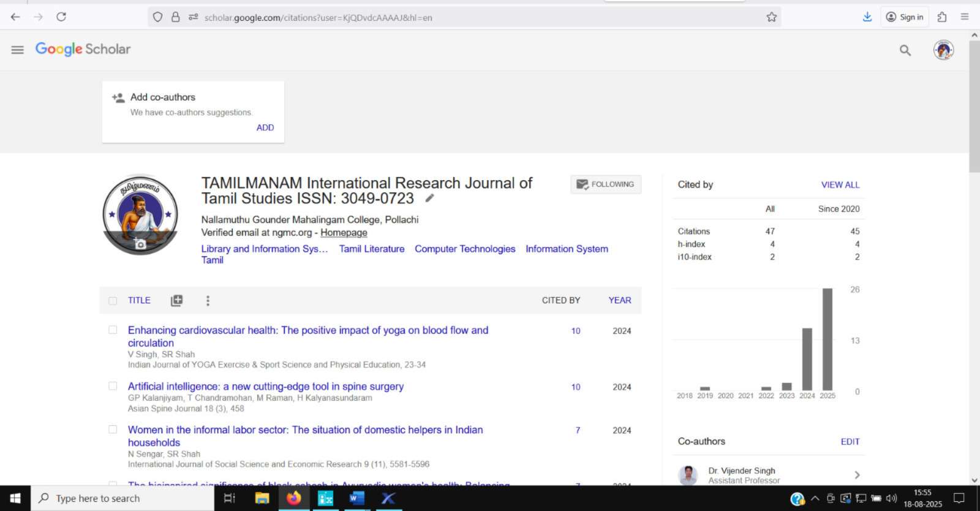Tick checkbox for Women in informal labor article
980x511 pixels.
[113, 430]
